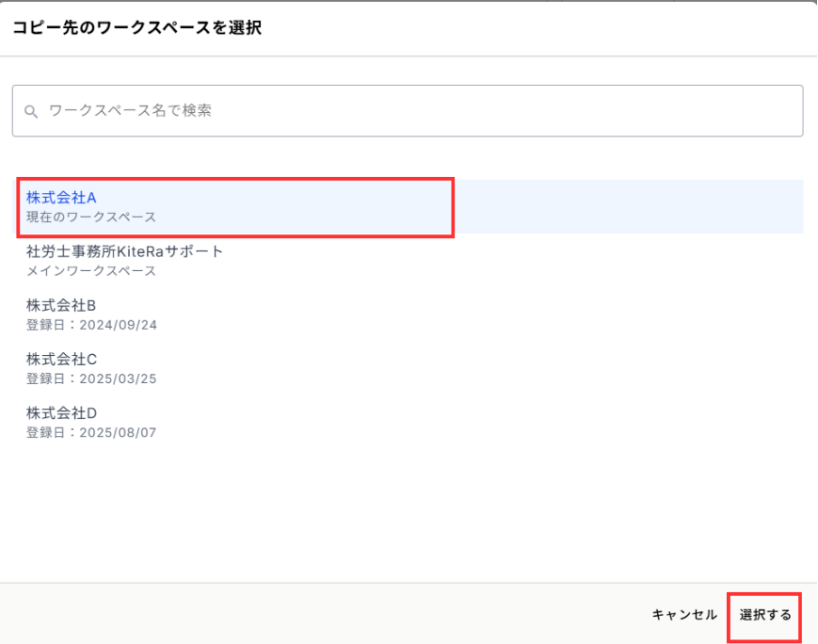Click the メインワークスペース subtitle label

click(91, 271)
